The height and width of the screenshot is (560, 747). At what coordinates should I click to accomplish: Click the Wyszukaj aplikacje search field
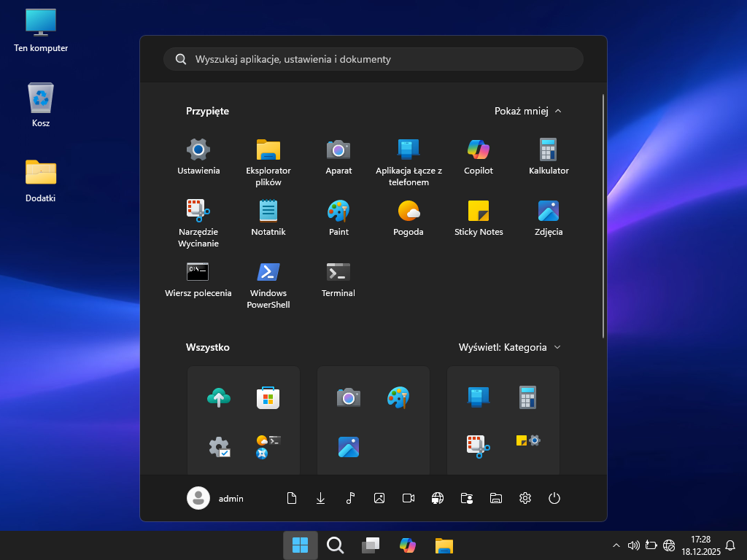coord(373,59)
